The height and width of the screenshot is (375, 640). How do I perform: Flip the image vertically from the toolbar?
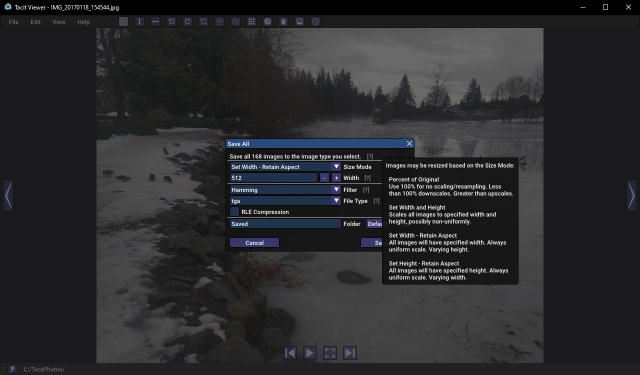coord(140,22)
